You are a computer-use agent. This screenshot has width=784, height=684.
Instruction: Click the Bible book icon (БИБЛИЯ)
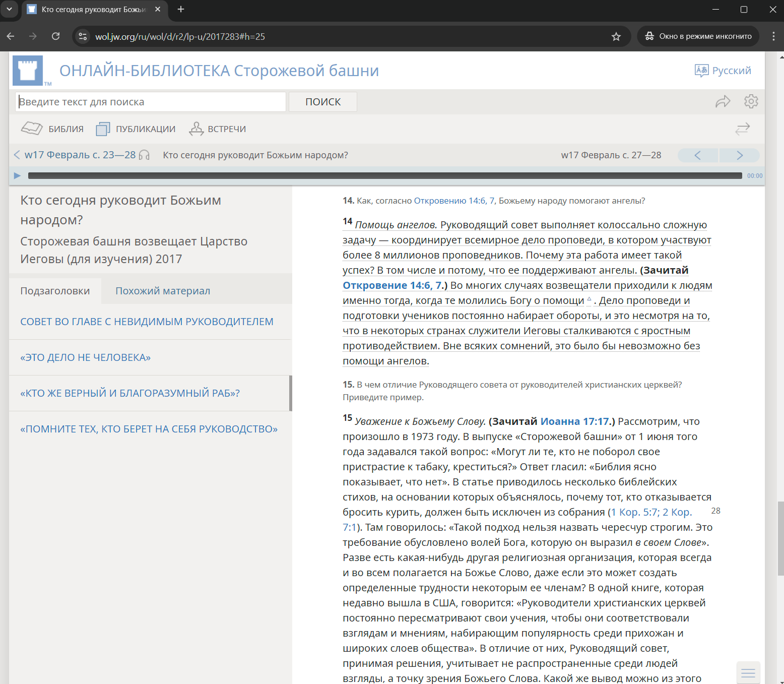[32, 129]
